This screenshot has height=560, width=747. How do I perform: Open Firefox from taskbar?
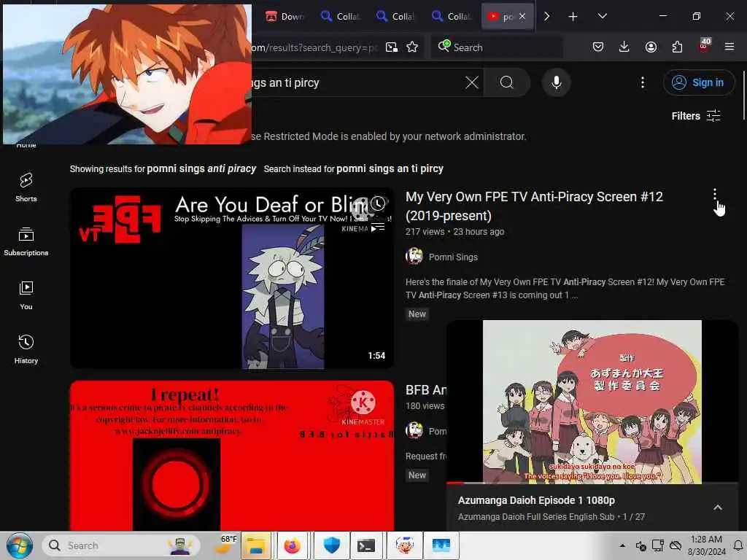[292, 545]
